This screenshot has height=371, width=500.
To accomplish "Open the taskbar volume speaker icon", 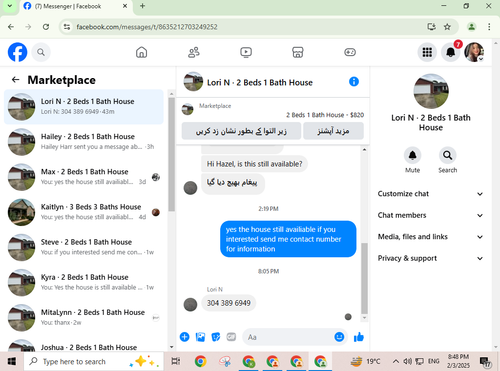I will [x=407, y=361].
